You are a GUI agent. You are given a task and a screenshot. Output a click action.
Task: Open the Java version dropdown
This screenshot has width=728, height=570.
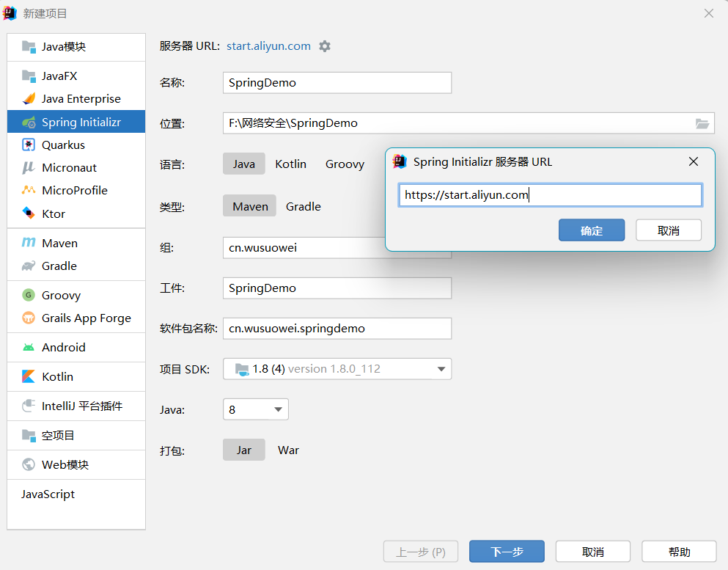pyautogui.click(x=256, y=409)
